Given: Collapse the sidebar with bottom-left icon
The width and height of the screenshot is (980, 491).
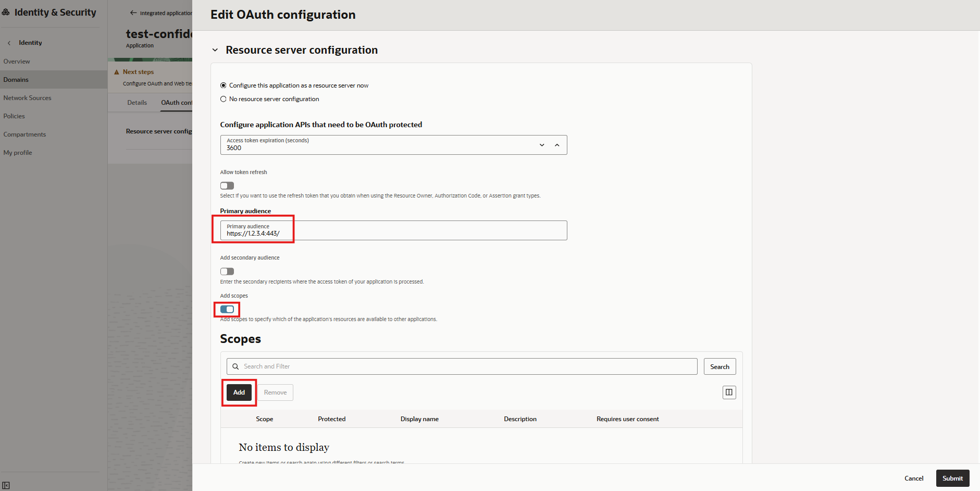Looking at the screenshot, I should click(x=6, y=485).
